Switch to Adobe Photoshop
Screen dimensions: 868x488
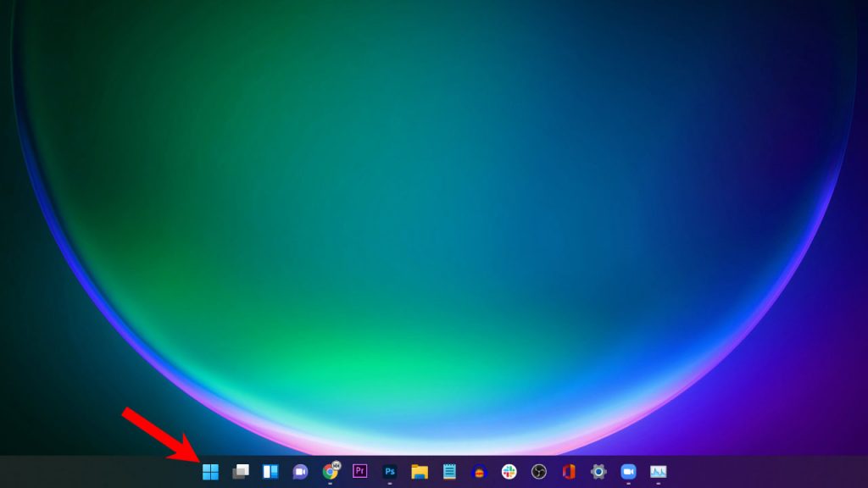coord(390,471)
